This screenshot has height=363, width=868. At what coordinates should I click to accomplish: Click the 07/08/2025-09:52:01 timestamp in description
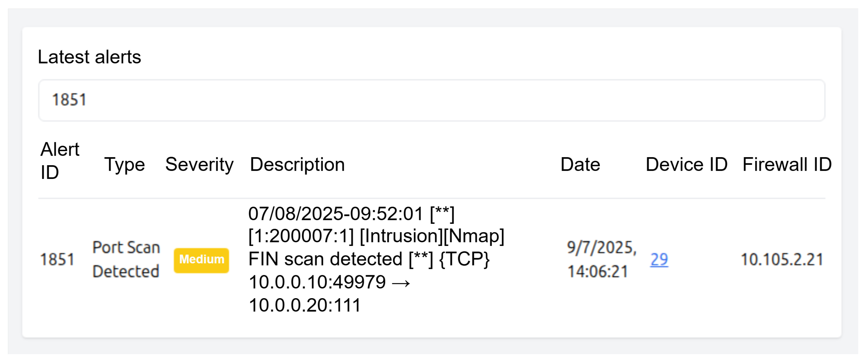335,214
